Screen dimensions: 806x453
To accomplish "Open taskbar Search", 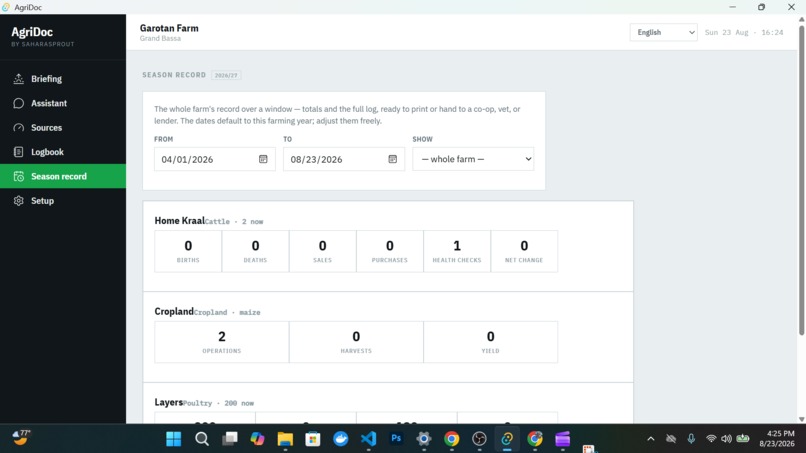I will [202, 439].
